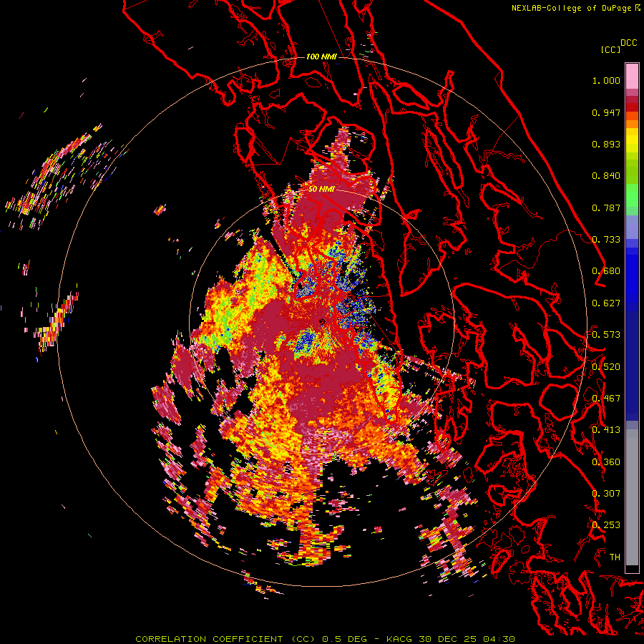Click the 0.360 color scale label
The image size is (644, 644).
[606, 462]
